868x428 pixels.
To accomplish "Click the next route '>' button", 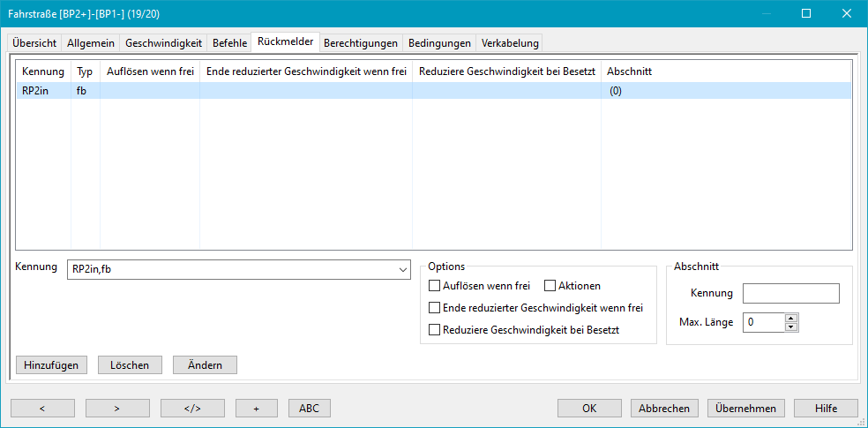I will [x=117, y=408].
